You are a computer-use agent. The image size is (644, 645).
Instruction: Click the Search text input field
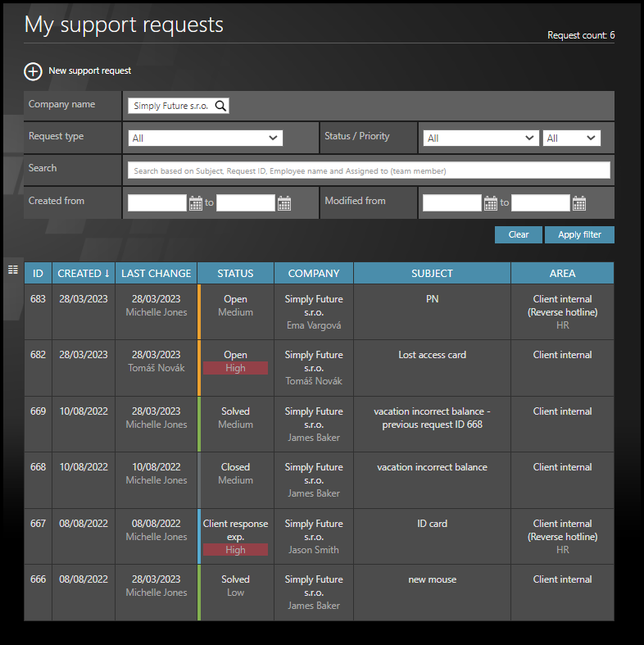click(369, 170)
